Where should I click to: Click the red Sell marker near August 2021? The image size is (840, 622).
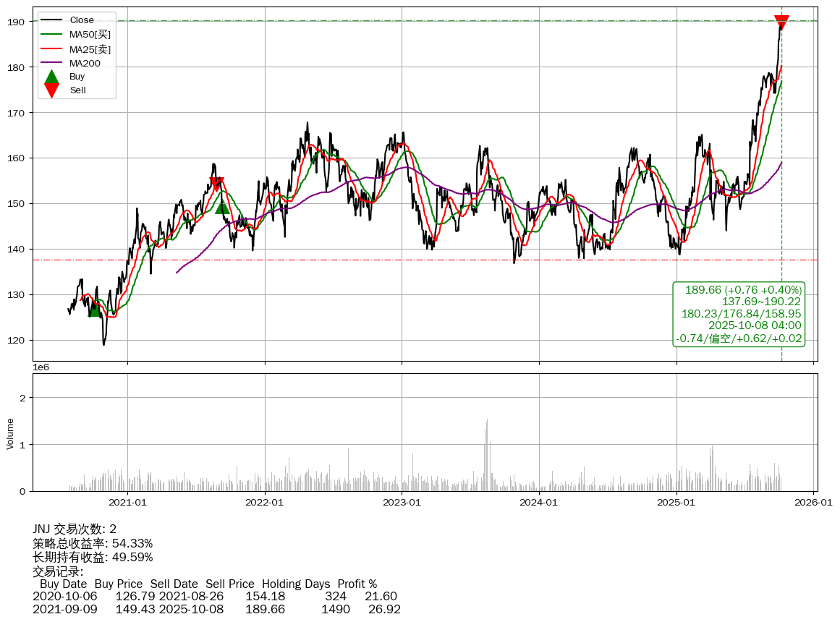[216, 184]
